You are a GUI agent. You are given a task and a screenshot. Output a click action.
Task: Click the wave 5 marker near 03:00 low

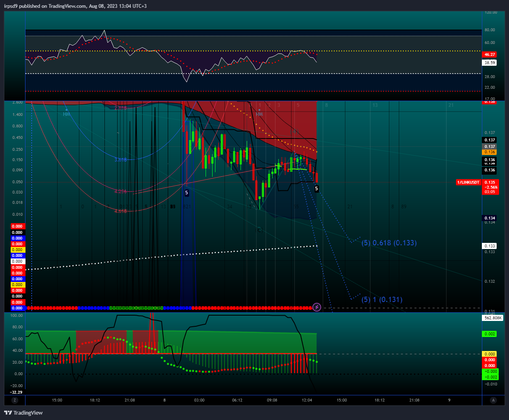tap(187, 193)
